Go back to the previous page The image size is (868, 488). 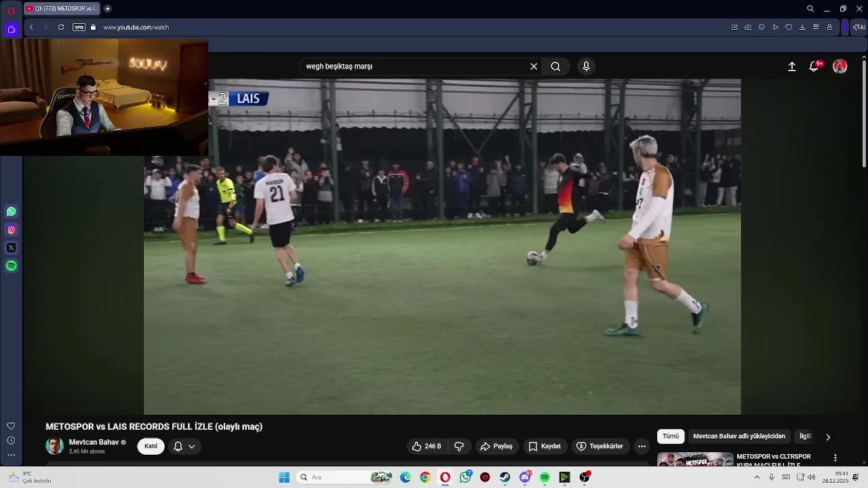31,27
